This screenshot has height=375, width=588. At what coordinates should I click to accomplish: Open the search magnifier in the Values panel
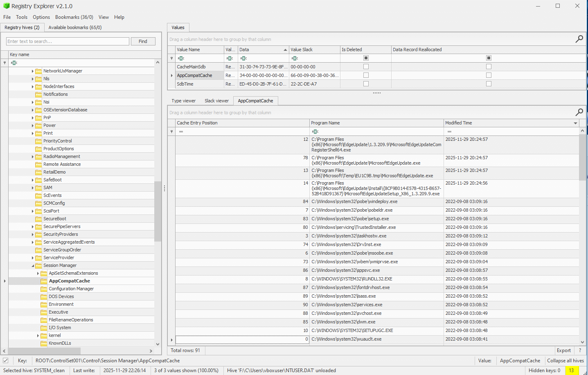(x=579, y=39)
